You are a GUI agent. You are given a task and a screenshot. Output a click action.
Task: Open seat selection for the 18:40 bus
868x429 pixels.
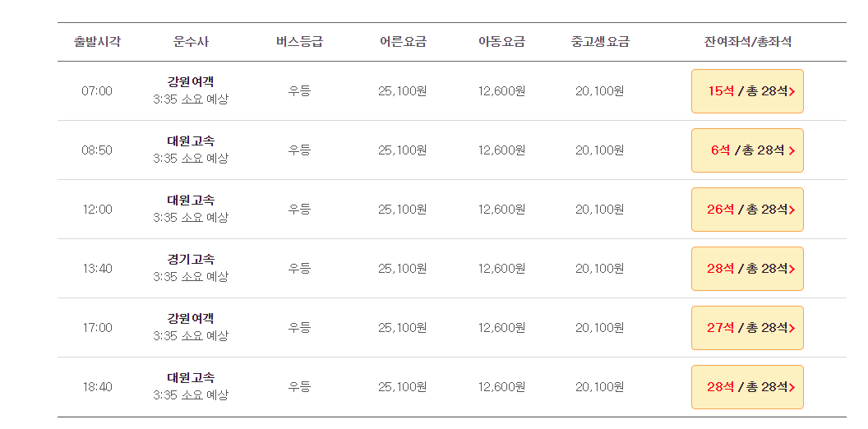point(747,387)
